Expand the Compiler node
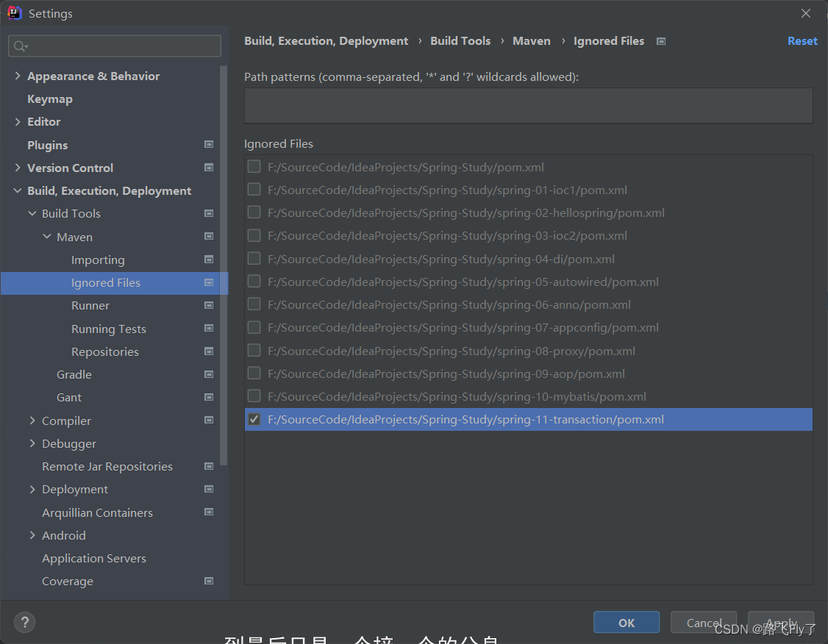 [32, 421]
